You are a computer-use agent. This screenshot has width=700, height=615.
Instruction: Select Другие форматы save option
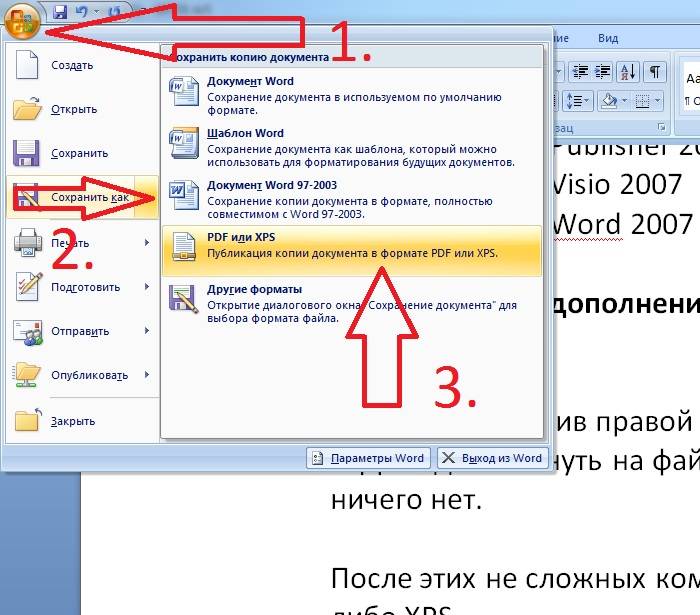pyautogui.click(x=352, y=303)
